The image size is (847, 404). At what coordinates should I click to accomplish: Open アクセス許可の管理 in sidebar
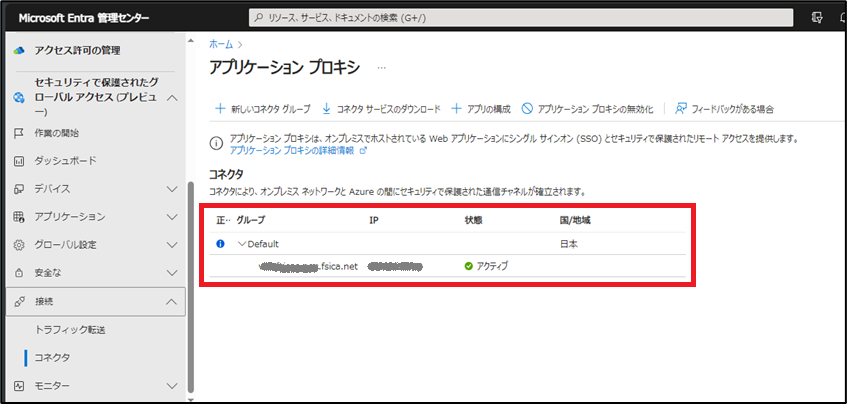tap(77, 50)
